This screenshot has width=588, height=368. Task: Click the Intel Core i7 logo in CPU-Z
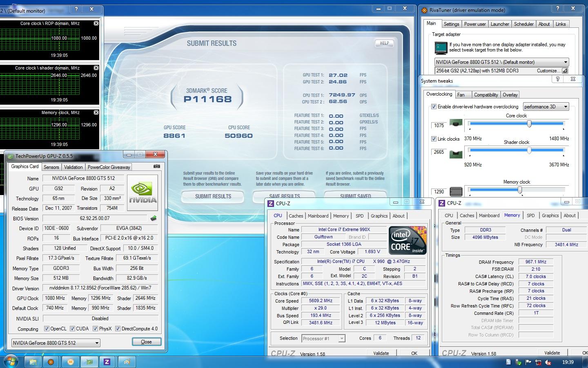pos(408,240)
